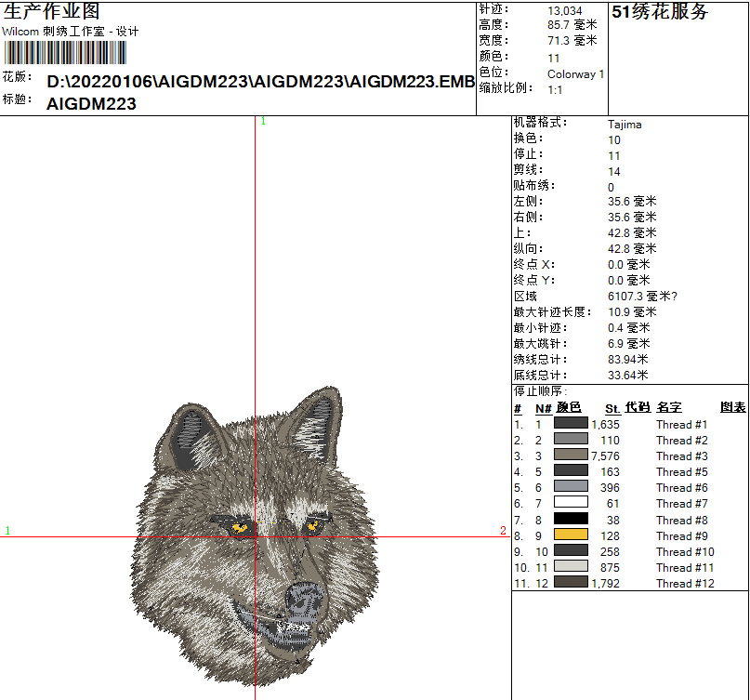Click the St. column header
This screenshot has height=700, width=750.
612,408
